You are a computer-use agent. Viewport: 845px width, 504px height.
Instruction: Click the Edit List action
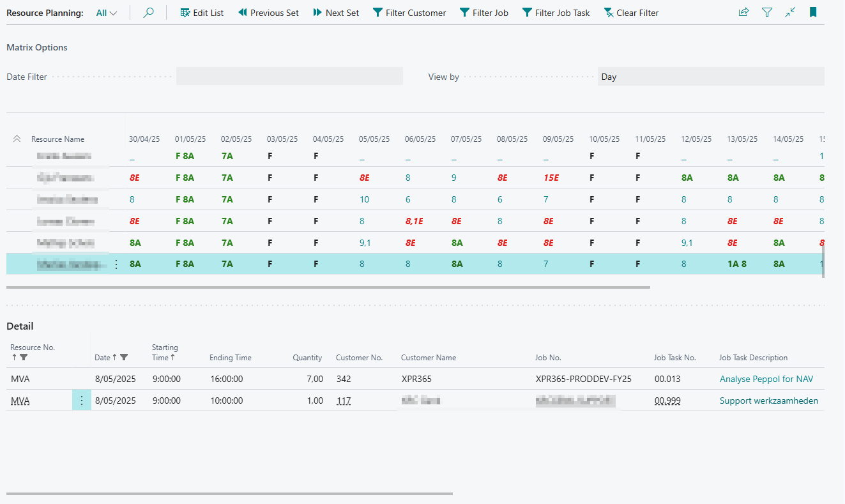coord(202,13)
